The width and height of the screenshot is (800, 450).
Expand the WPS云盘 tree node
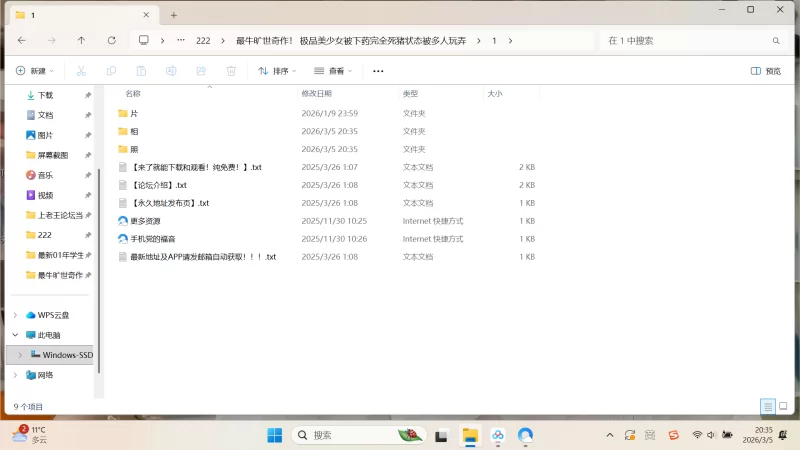click(x=15, y=315)
